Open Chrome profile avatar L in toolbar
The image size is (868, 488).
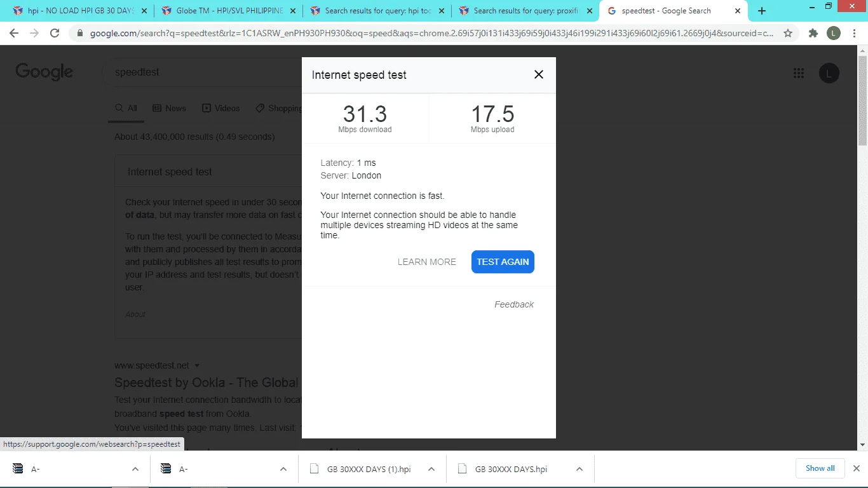[x=834, y=34]
